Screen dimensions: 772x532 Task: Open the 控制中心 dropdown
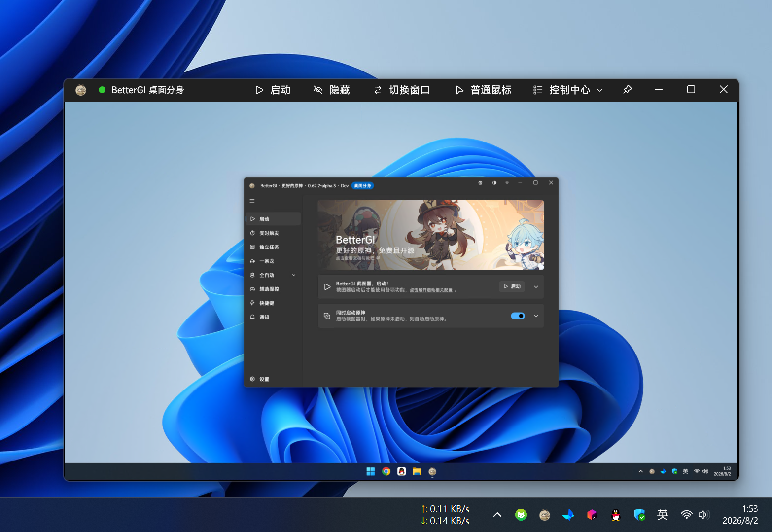point(568,90)
